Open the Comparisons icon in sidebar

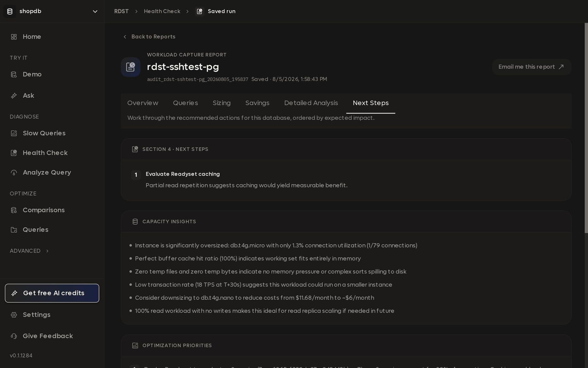14,210
